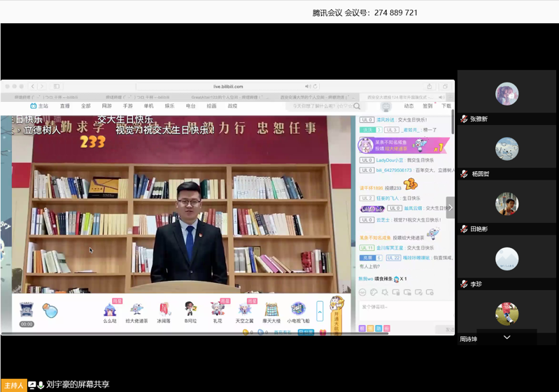The image size is (559, 392).
Task: Toggle Safari sidebar button
Action: (57, 86)
